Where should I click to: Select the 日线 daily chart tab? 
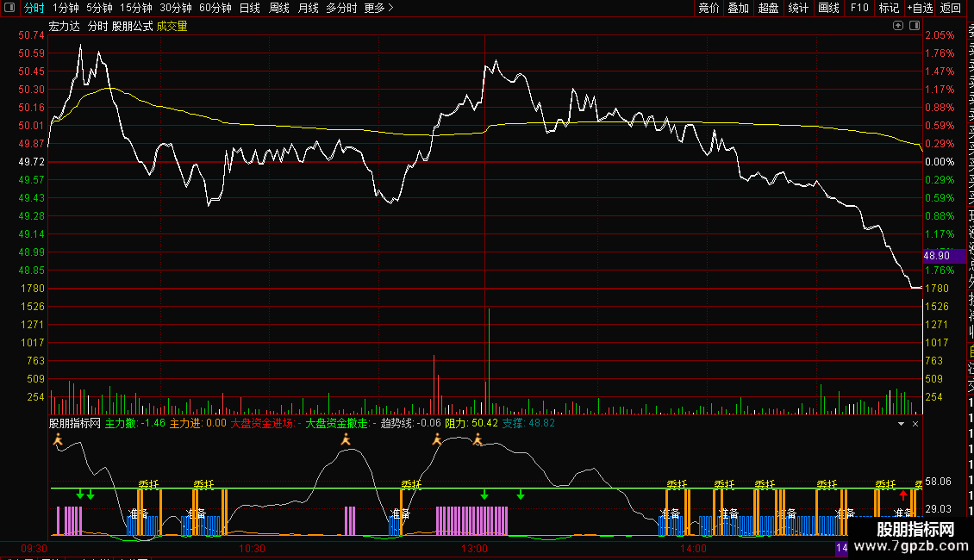pyautogui.click(x=249, y=8)
